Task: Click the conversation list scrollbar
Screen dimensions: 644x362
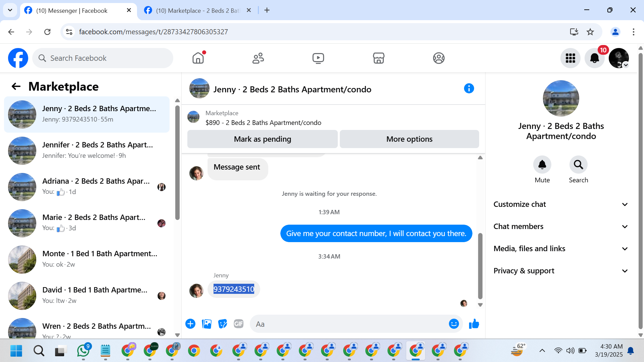Action: 177,163
